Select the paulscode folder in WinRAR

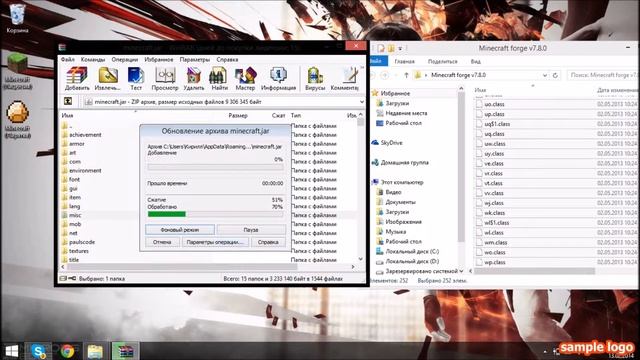[82, 242]
